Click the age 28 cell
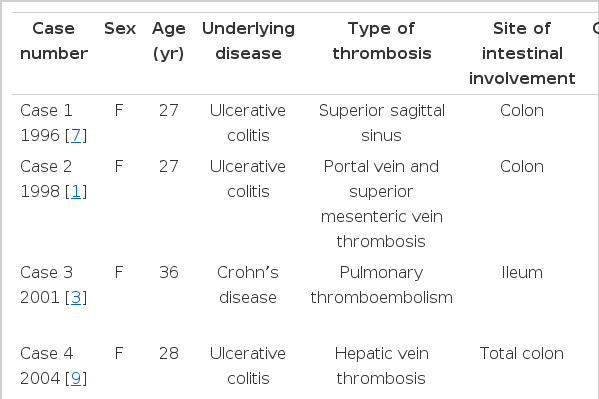 pos(169,354)
